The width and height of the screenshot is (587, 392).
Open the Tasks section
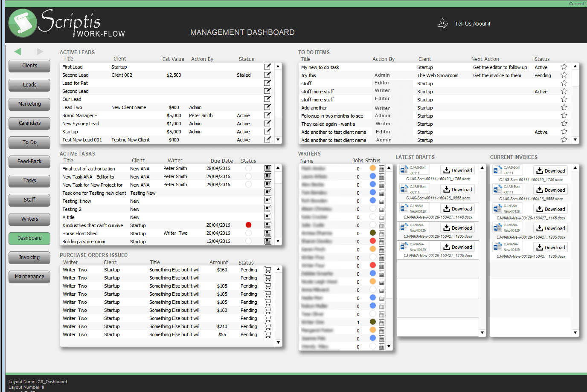point(29,181)
